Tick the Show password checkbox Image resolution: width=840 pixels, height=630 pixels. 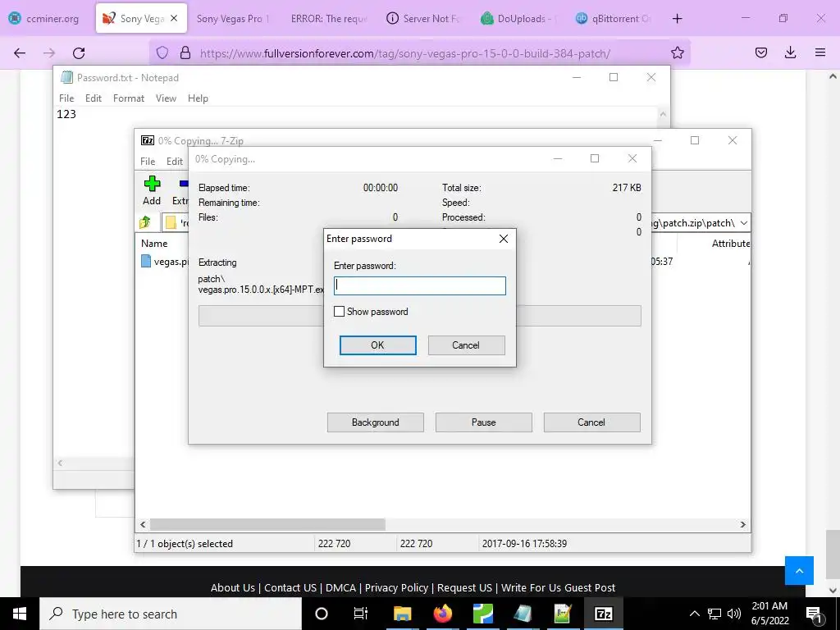pos(339,311)
